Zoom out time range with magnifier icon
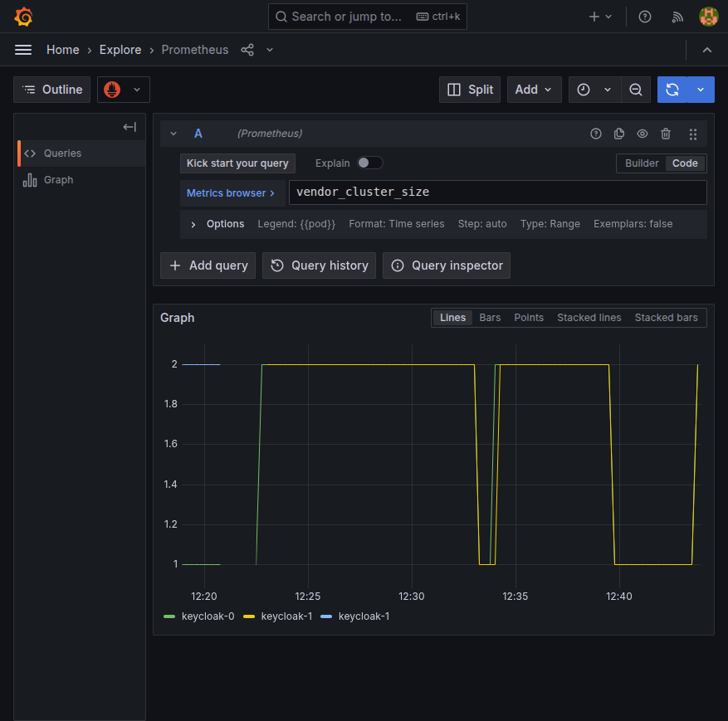728x721 pixels. 636,90
